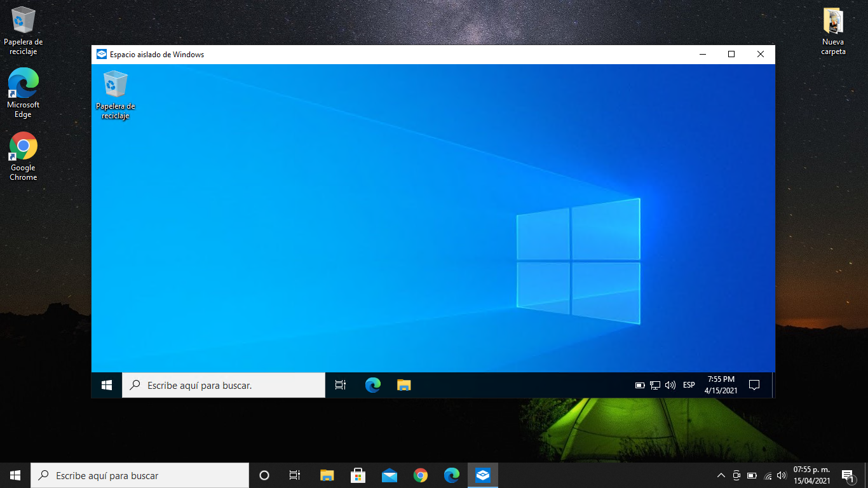868x488 pixels.
Task: Click the Cortana circle on host taskbar
Action: [x=264, y=475]
